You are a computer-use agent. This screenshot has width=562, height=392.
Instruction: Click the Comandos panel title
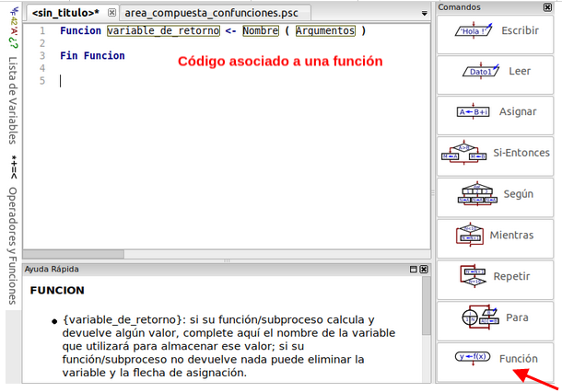(x=459, y=7)
